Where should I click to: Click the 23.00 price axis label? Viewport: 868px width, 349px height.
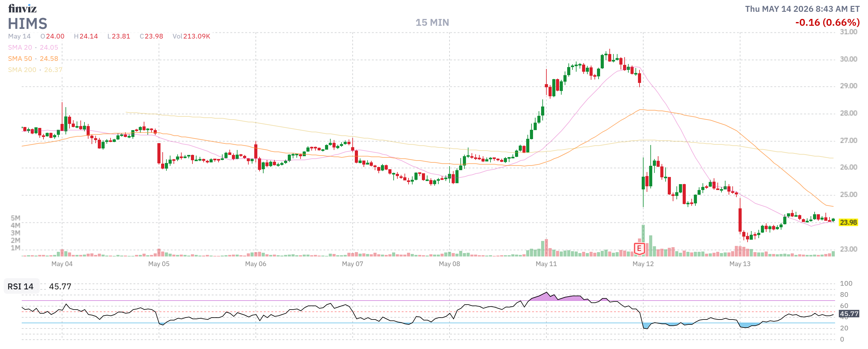[848, 249]
